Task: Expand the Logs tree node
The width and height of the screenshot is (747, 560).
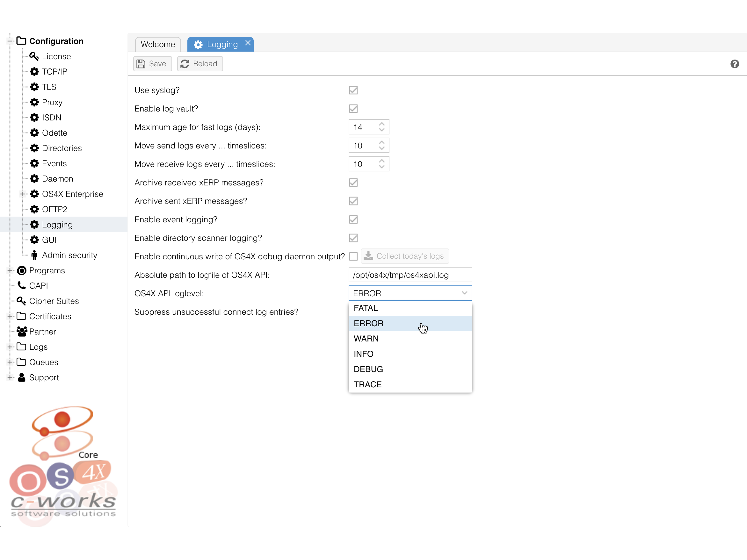Action: (x=10, y=347)
